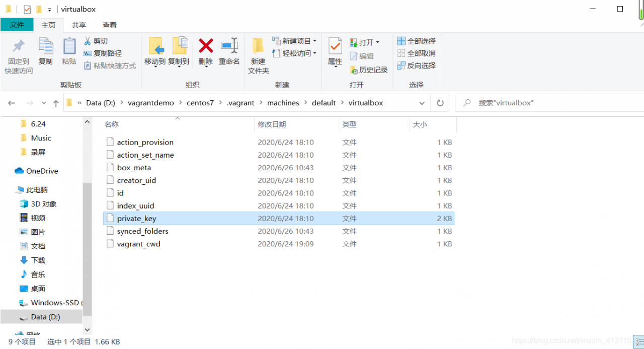Viewport: 644px width, 349px height.
Task: Click Paste shortcut (粘贴快捷方式)
Action: (110, 65)
